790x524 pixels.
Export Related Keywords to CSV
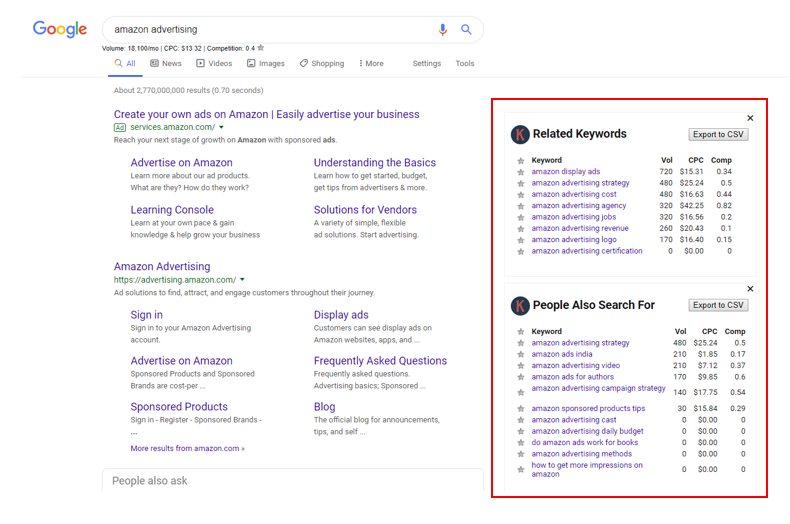click(718, 135)
